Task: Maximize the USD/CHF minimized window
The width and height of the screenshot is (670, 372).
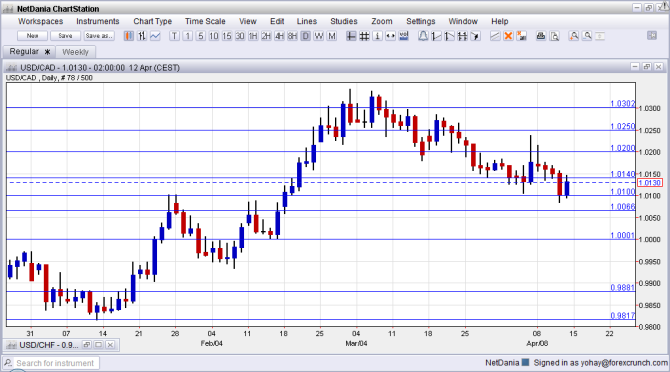Action: coord(98,345)
